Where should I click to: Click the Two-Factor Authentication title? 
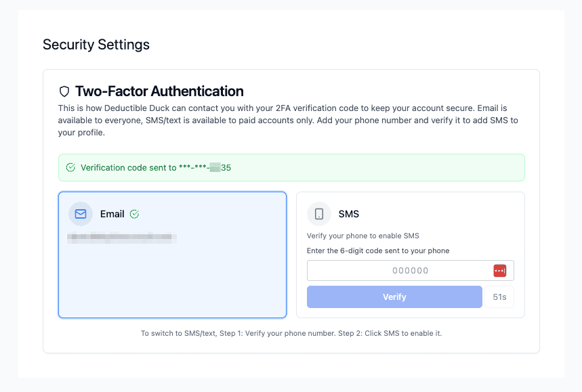159,91
